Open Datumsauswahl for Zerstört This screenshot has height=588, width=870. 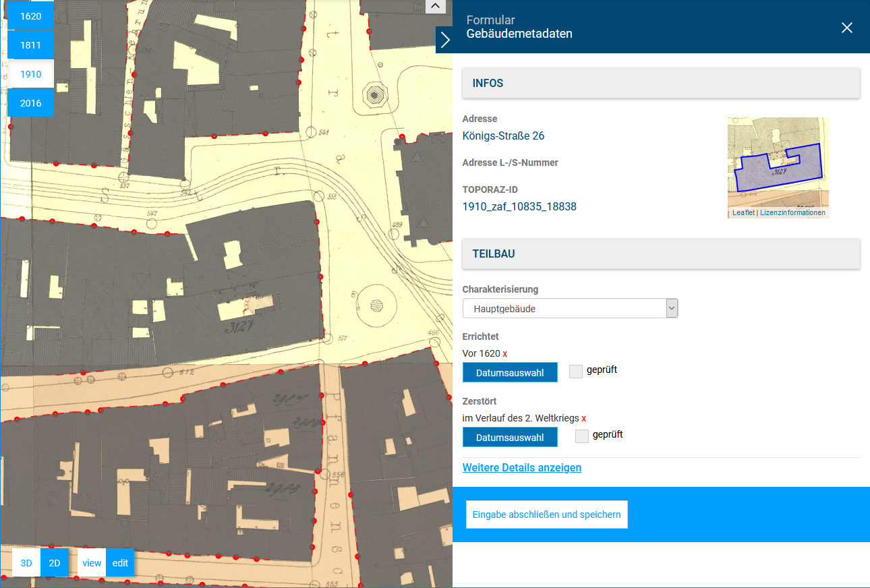[510, 438]
